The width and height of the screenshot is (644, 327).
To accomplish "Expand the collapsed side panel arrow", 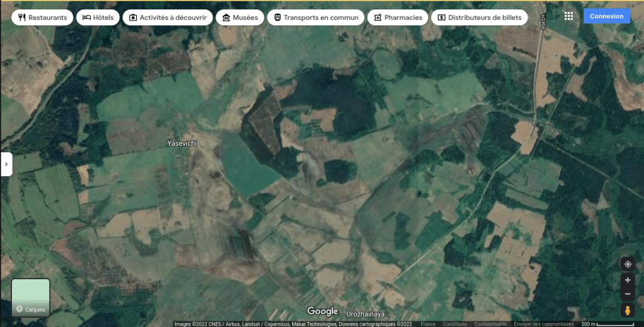I will 6,164.
